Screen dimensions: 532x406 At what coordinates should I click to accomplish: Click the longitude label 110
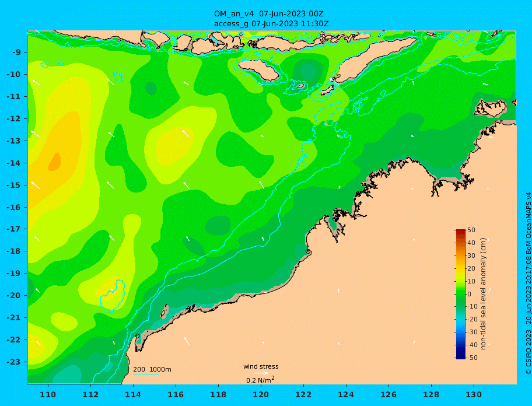48,394
